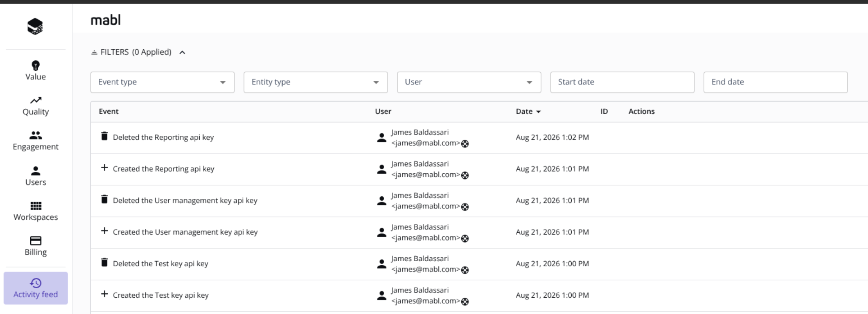The image size is (868, 314).
Task: Select 'Deleted the Test key api key' text
Action: pyautogui.click(x=161, y=263)
